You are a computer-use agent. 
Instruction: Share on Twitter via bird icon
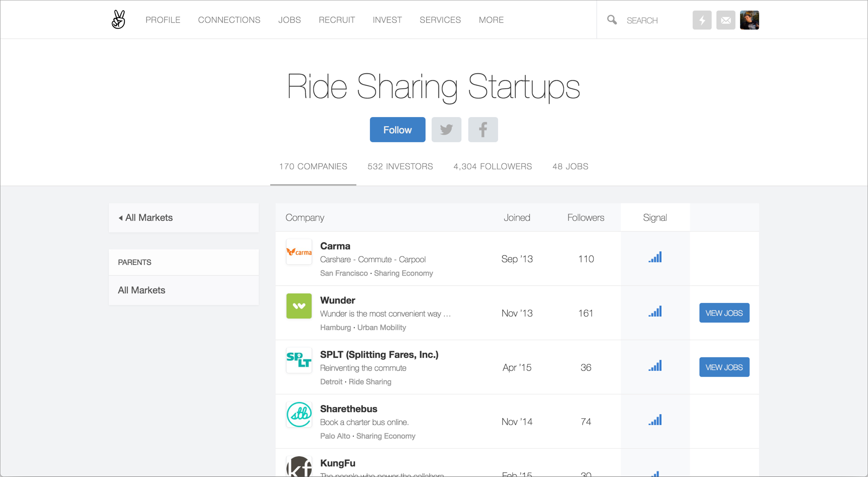(446, 129)
